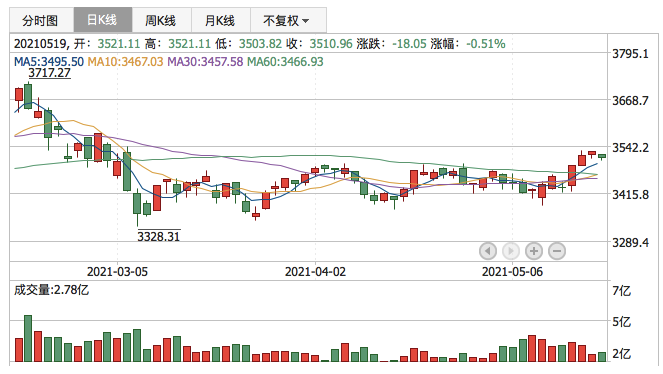Viewport: 663px width, 374px height.
Task: Click the 3289.4 price axis value
Action: [x=630, y=243]
